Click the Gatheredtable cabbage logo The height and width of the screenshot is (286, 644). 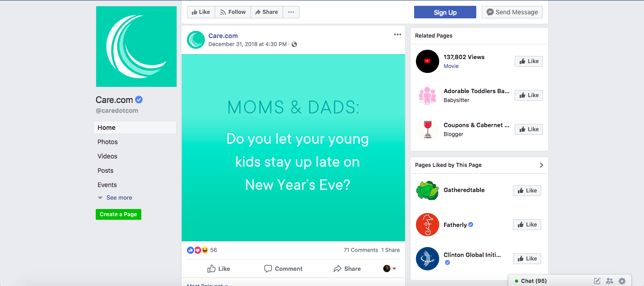pos(428,191)
